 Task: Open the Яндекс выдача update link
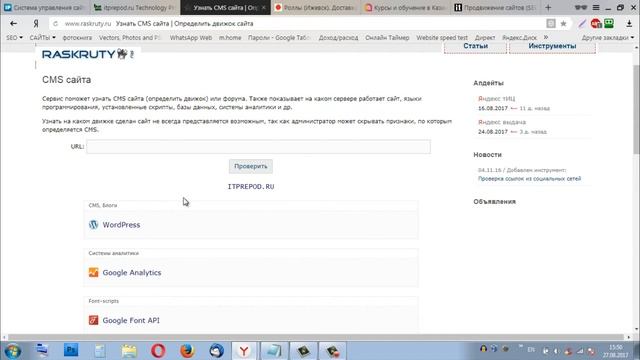pyautogui.click(x=502, y=122)
